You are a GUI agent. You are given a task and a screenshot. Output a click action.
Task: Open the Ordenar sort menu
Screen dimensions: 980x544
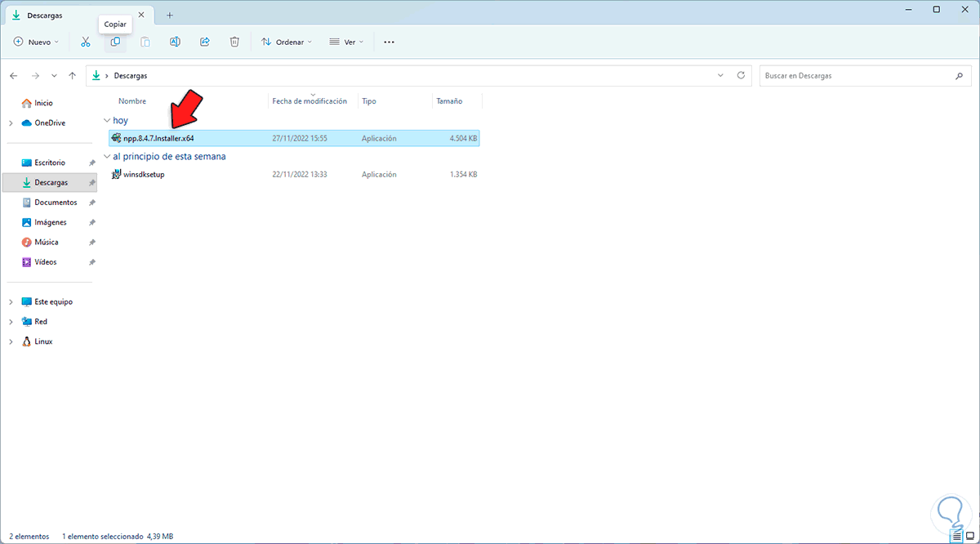click(x=287, y=42)
